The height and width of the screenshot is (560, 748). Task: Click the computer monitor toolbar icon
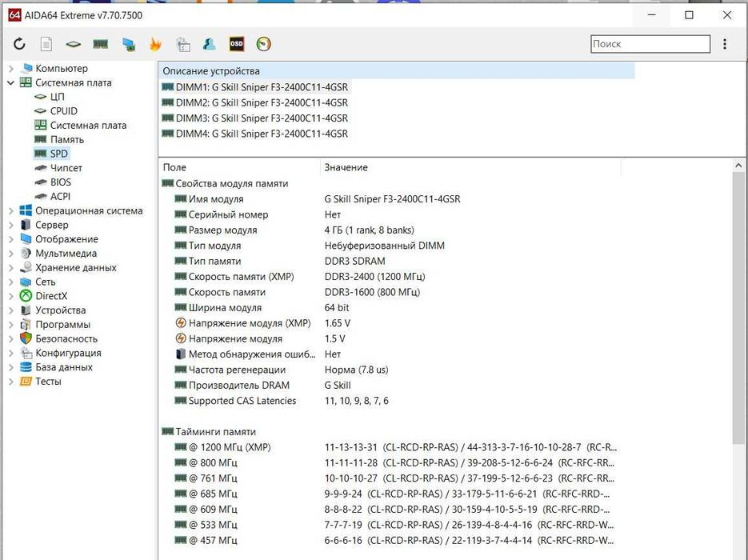click(128, 44)
